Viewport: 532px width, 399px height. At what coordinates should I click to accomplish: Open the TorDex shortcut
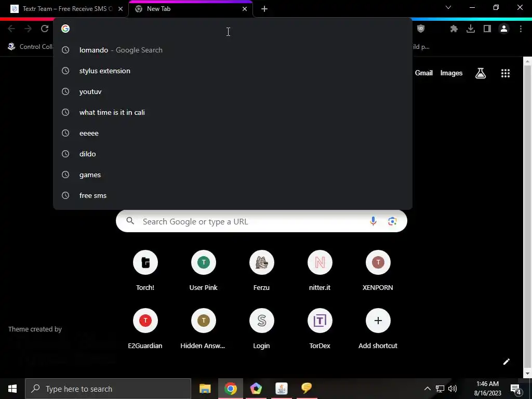pos(320,329)
